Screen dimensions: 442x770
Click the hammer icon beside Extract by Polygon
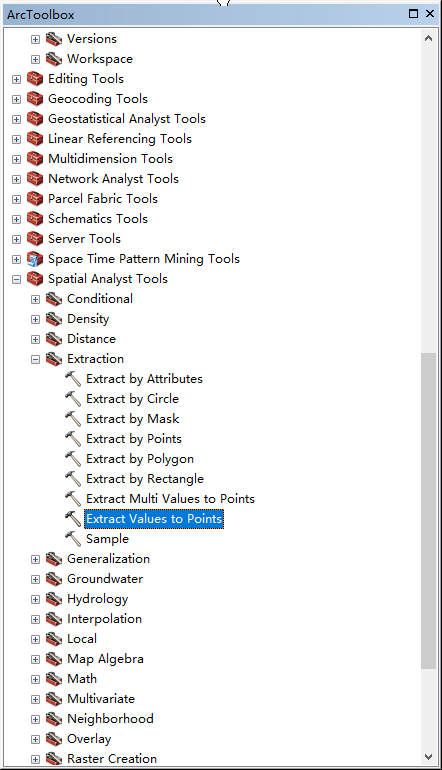pos(73,459)
